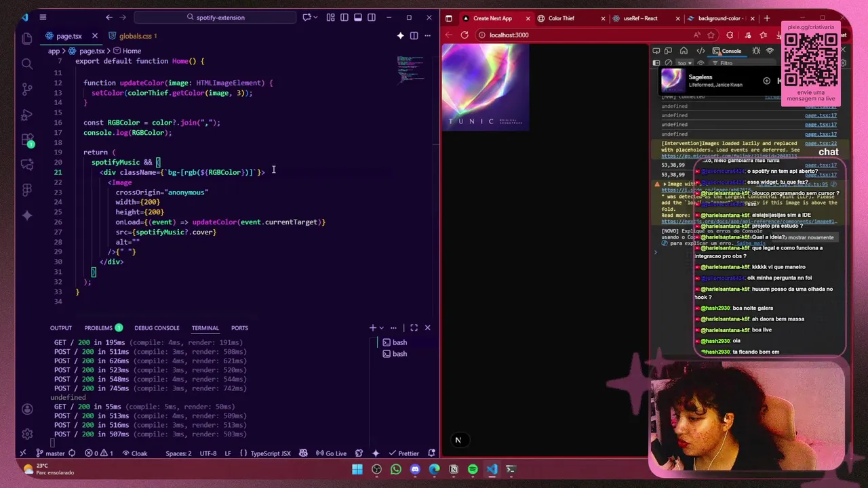Toggle the bottom panel visibility
Image resolution: width=868 pixels, height=488 pixels.
point(358,18)
